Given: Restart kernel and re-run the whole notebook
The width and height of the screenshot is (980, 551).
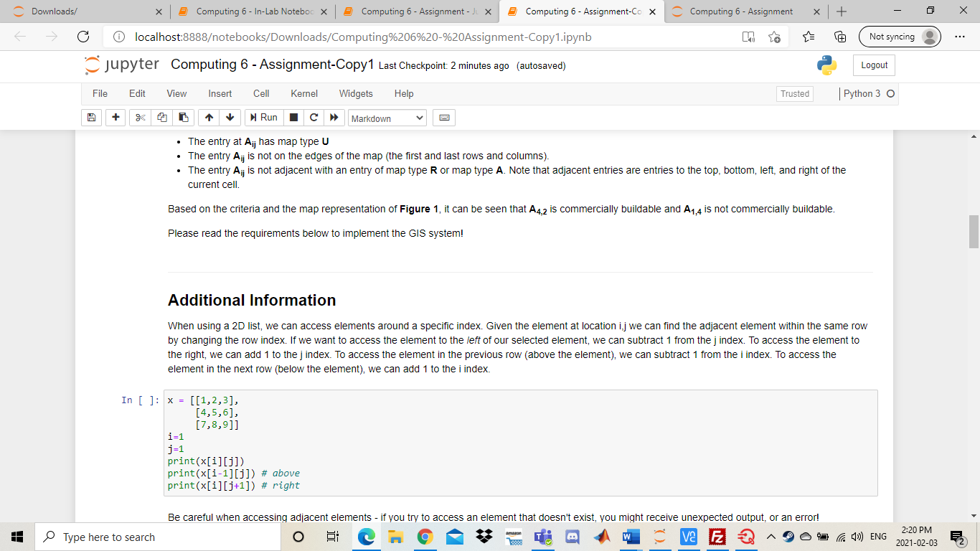Looking at the screenshot, I should [333, 117].
